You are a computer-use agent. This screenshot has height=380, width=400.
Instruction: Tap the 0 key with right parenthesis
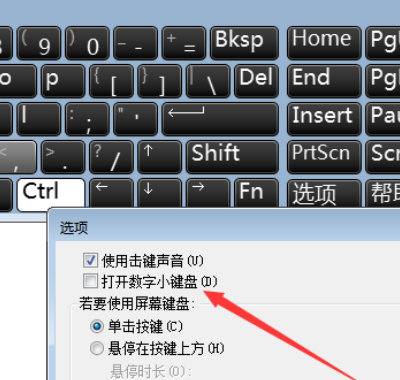point(87,43)
